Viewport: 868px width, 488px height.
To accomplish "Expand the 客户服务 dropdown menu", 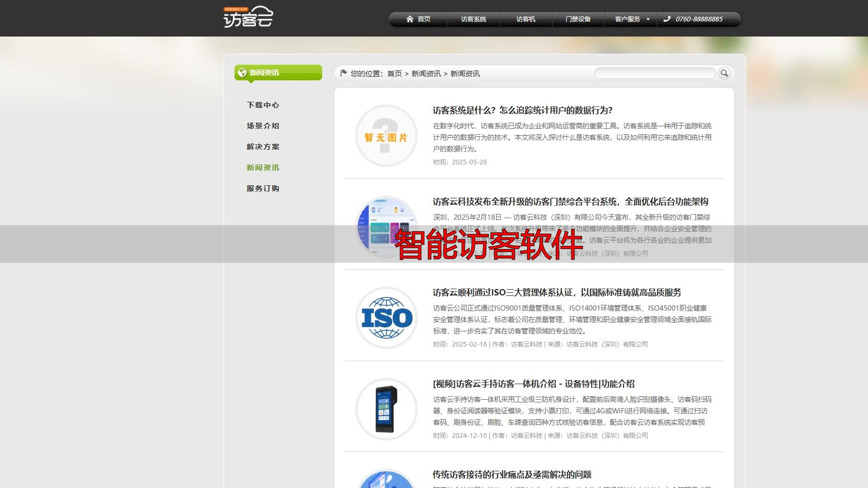I will 630,19.
